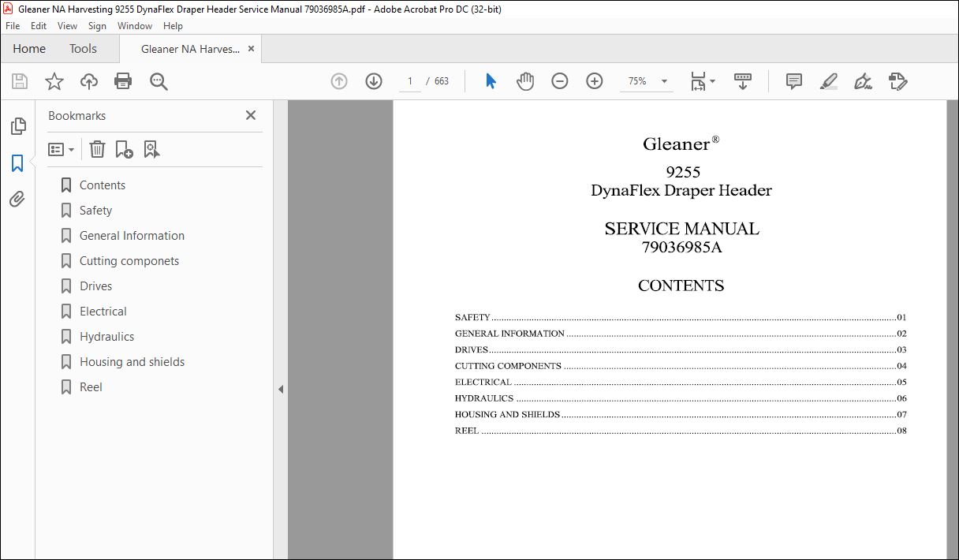Screen dimensions: 959x560
Task: Open the Hydraulics bookmark
Action: coord(106,337)
